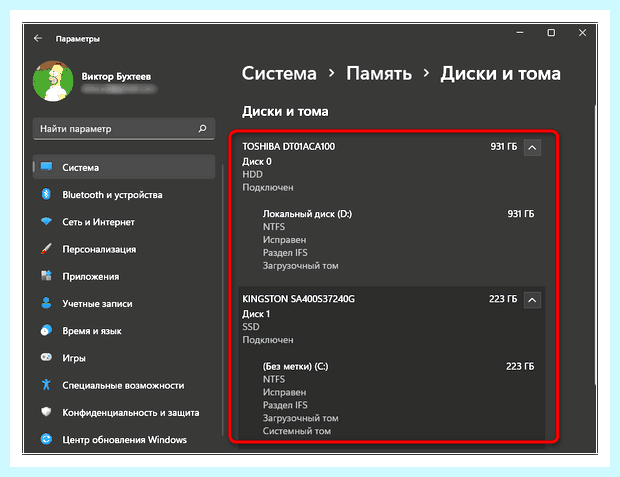
Task: Open the Персонализация brush icon
Action: tap(46, 249)
